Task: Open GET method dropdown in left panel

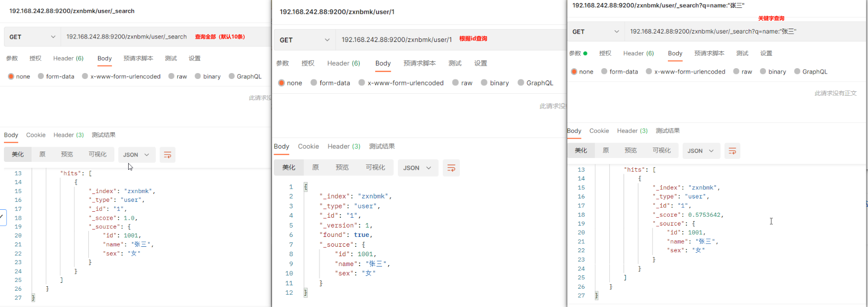Action: pyautogui.click(x=33, y=37)
